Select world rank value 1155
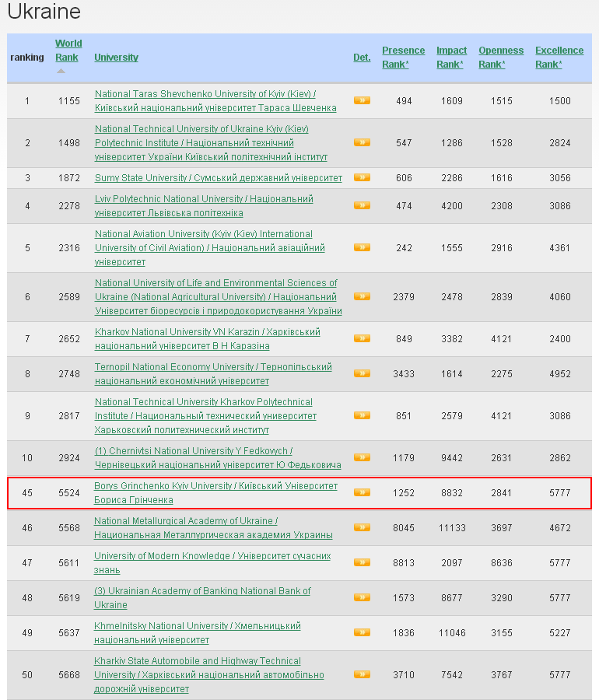The image size is (599, 700). pyautogui.click(x=69, y=101)
